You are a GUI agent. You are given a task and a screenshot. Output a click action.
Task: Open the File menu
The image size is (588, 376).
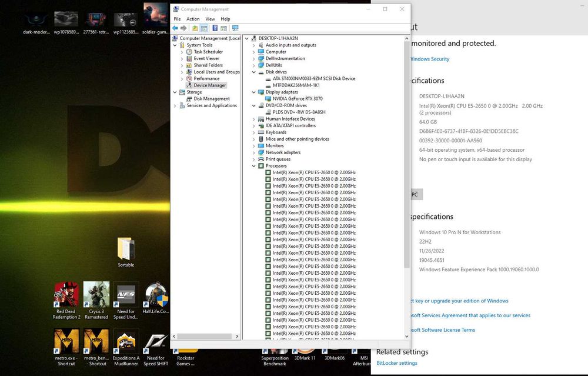point(177,19)
